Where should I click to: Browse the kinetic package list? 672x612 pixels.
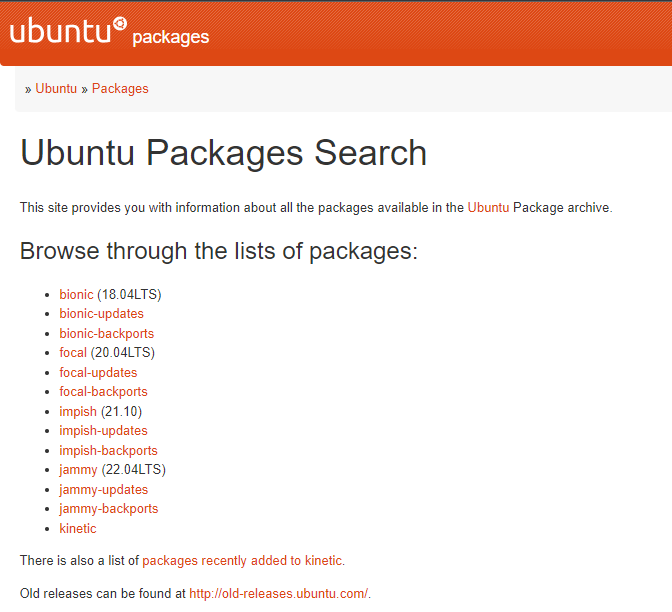point(78,528)
